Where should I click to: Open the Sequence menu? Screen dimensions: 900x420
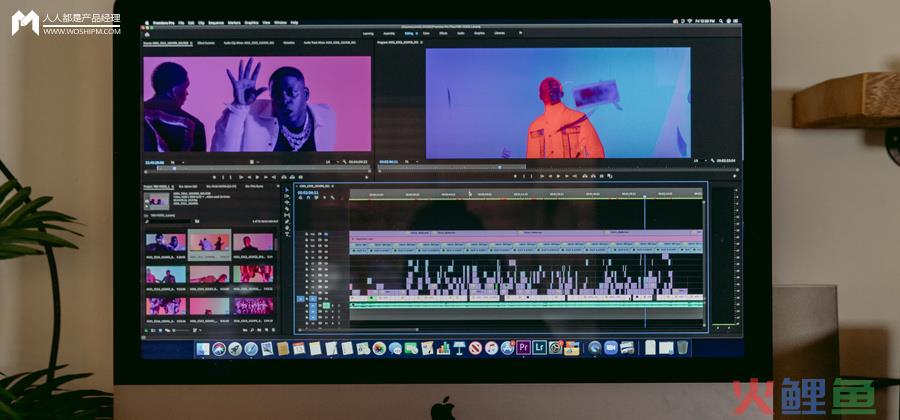216,22
